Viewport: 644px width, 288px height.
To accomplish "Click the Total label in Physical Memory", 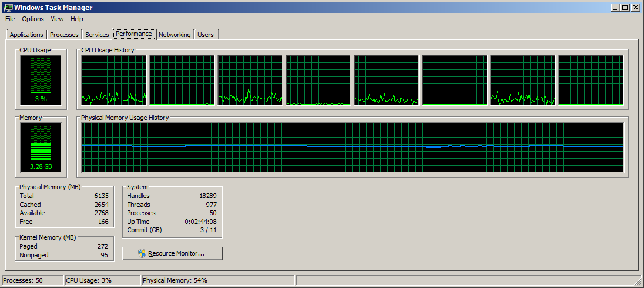I will (26, 196).
